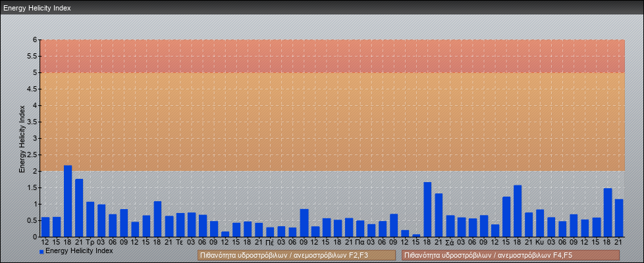Click the Κυ day label on x-axis
The height and width of the screenshot is (263, 644).
point(539,242)
